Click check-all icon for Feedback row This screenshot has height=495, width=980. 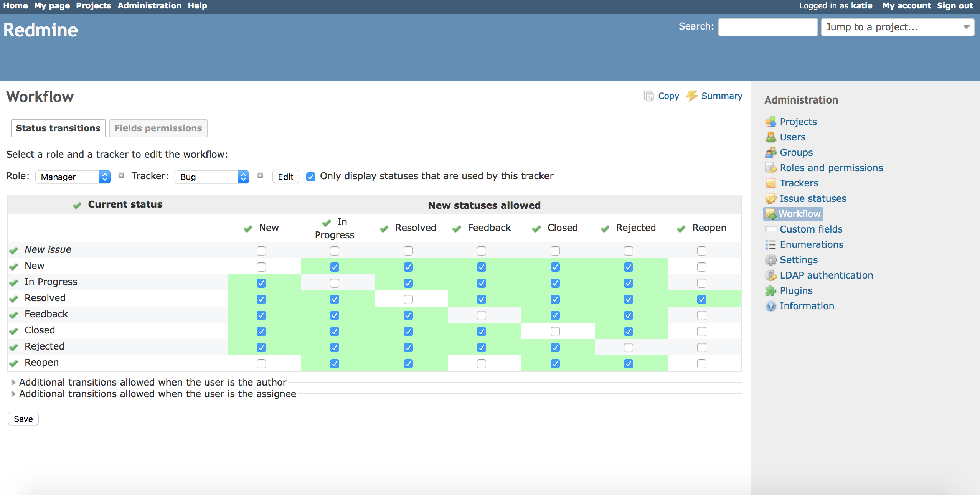click(14, 315)
